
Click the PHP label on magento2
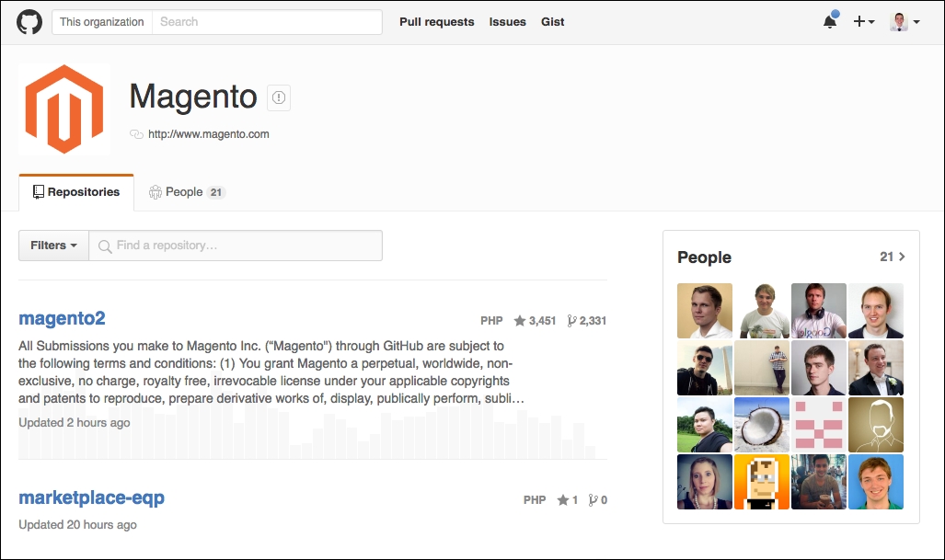pos(491,321)
